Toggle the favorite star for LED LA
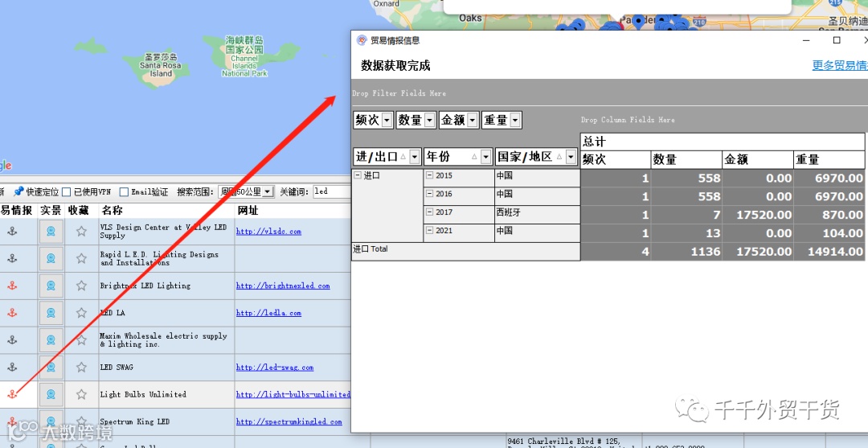Image resolution: width=868 pixels, height=448 pixels. pyautogui.click(x=81, y=312)
